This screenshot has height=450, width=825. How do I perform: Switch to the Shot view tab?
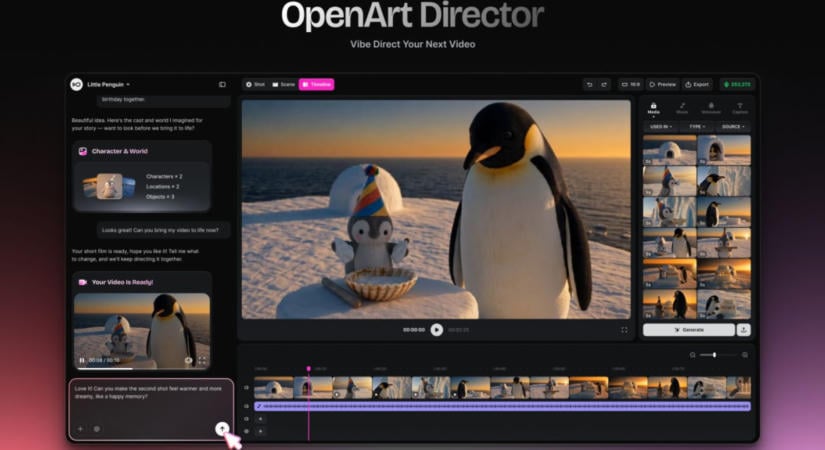(x=256, y=84)
